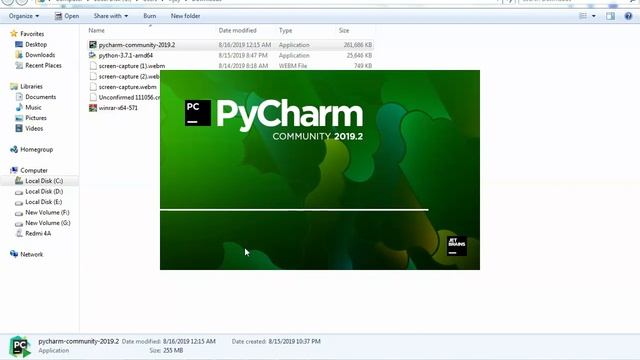This screenshot has width=640, height=360.
Task: Select Libraries in navigation pane
Action: point(31,87)
